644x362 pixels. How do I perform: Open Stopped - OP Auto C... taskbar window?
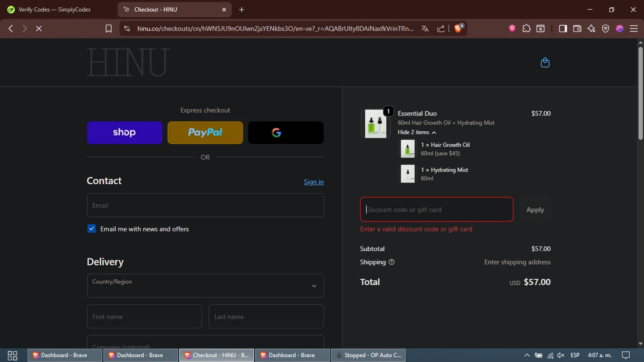point(368,355)
